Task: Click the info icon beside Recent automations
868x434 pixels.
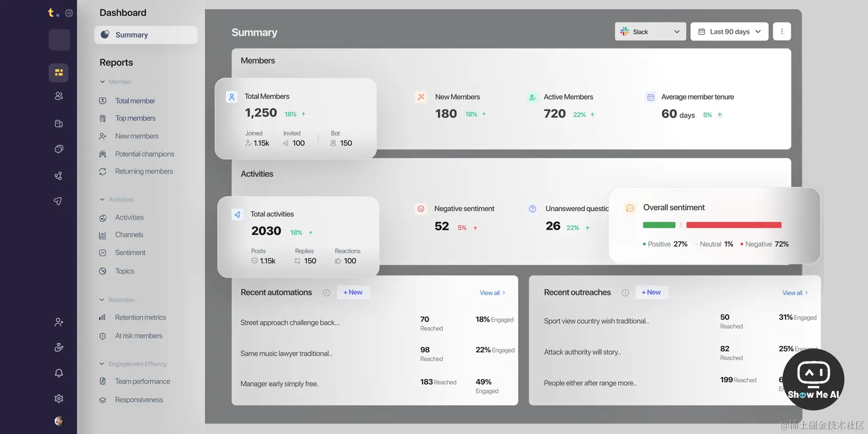Action: point(326,293)
